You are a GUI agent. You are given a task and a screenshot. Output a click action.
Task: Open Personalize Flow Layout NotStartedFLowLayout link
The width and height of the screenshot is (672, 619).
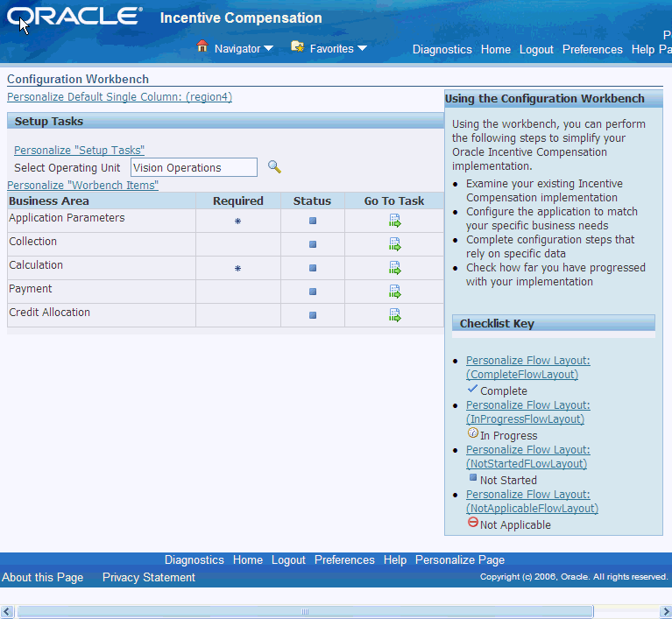[528, 457]
